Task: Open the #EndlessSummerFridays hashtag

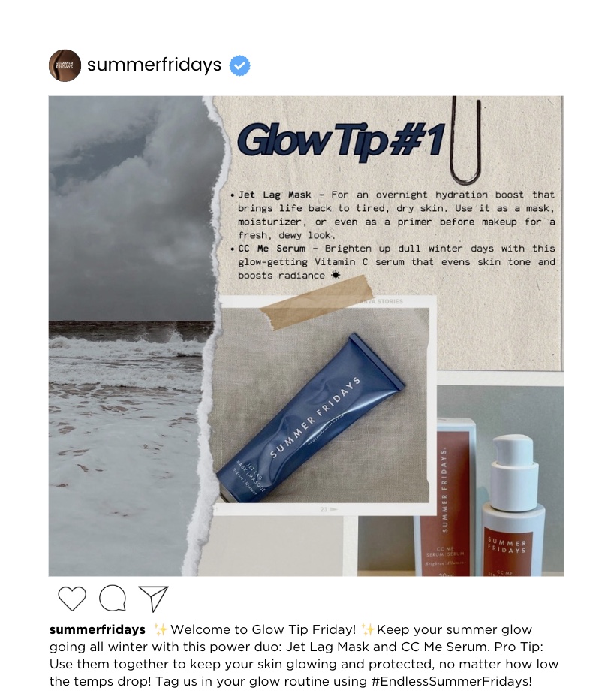Action: tap(451, 682)
